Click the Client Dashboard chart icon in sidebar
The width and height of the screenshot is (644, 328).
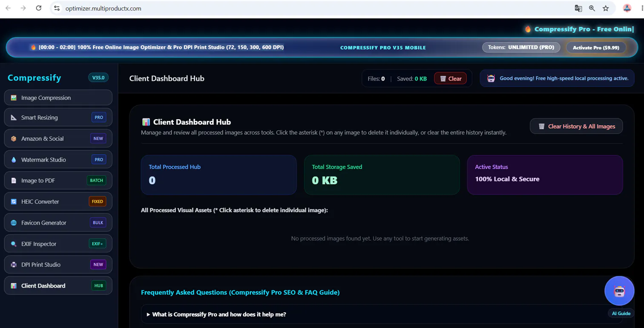[x=14, y=286]
